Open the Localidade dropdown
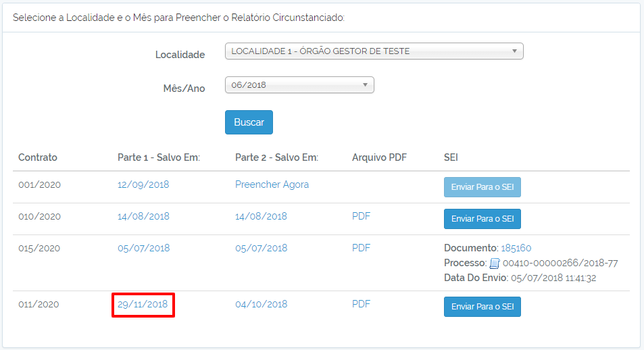This screenshot has height=350, width=644. (374, 51)
